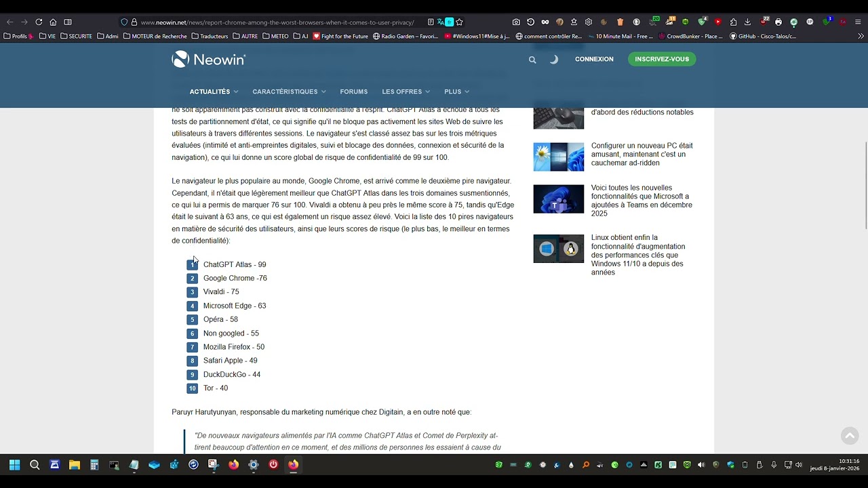Click the browser home button
This screenshot has width=868, height=488.
point(53,22)
